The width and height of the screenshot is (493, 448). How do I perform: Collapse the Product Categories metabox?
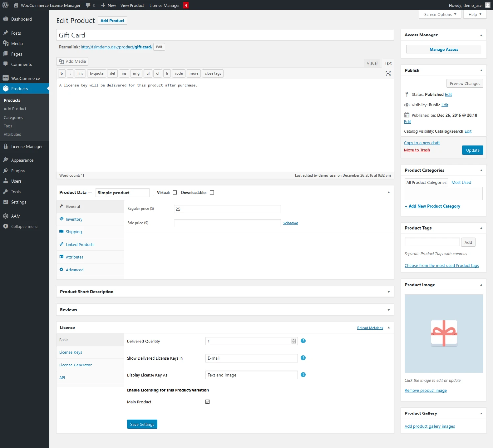coord(481,170)
